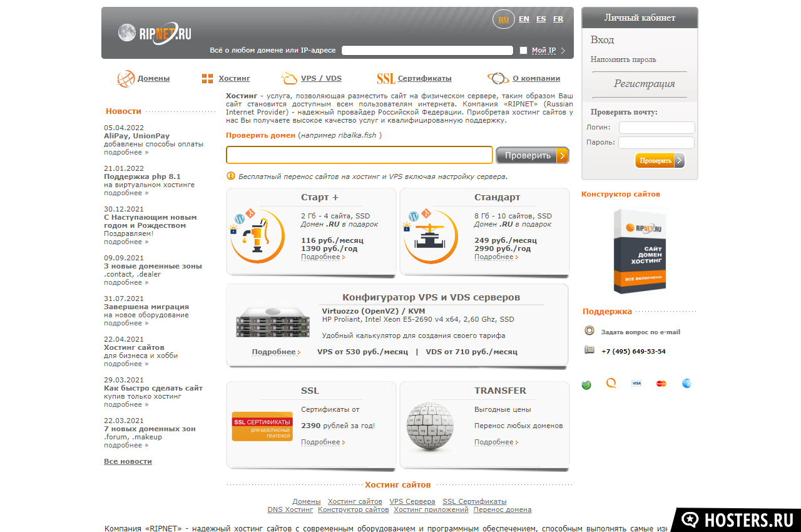
Task: Focus the Проверить домен input field
Action: 360,155
